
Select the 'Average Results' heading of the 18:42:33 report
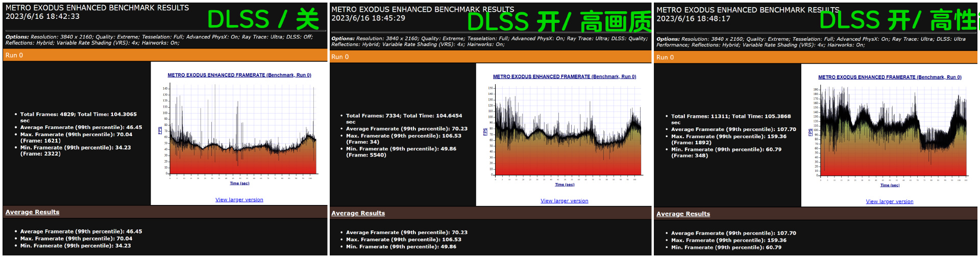pos(32,212)
